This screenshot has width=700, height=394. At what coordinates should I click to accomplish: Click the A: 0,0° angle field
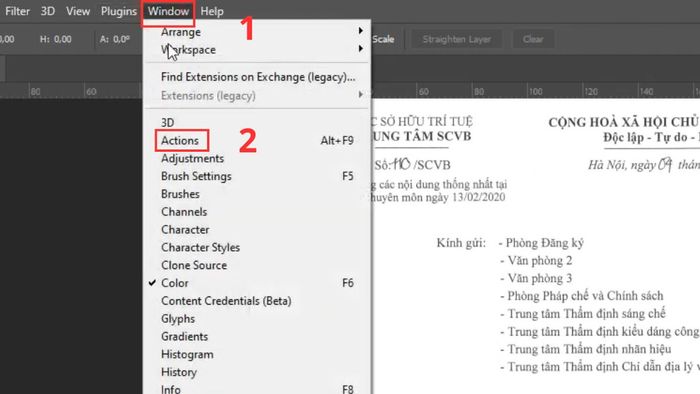(x=115, y=39)
